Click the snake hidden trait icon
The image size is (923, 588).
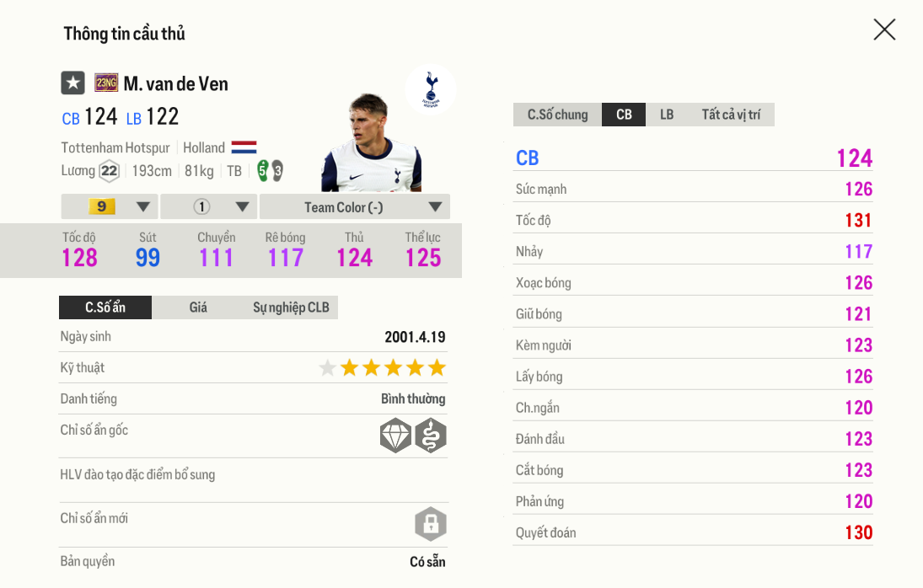pyautogui.click(x=431, y=436)
